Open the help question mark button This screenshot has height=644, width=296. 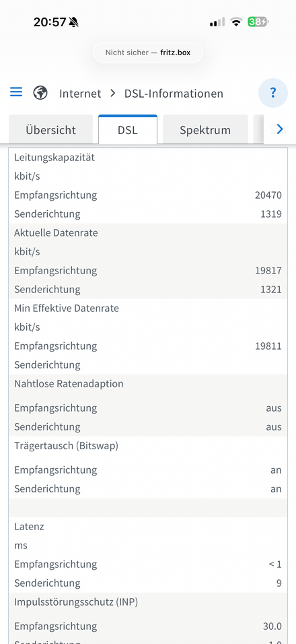pyautogui.click(x=273, y=93)
